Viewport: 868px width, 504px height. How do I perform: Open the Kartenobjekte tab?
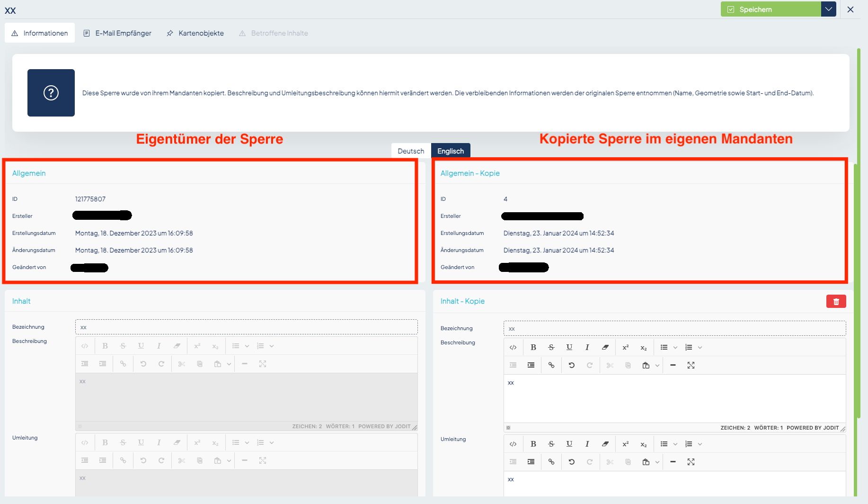pos(195,33)
